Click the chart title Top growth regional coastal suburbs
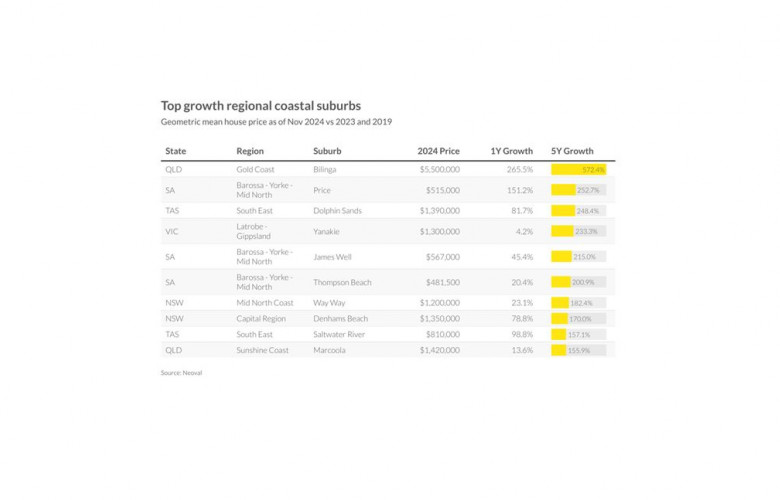Image resolution: width=780 pixels, height=500 pixels. pyautogui.click(x=261, y=106)
